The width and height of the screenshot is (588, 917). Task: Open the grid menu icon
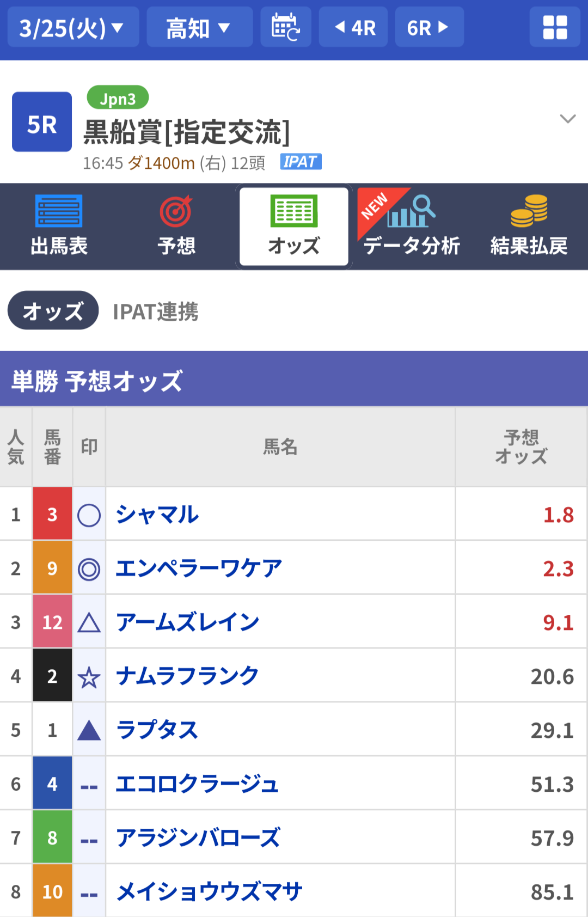click(555, 27)
